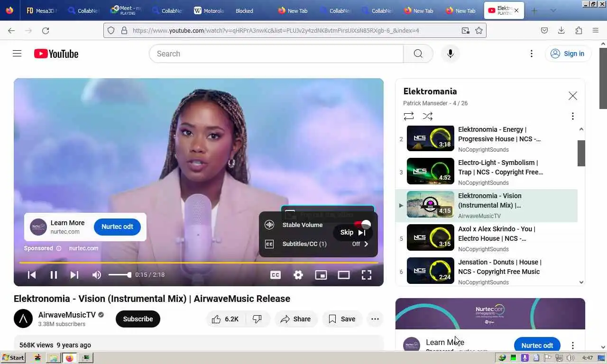Switch to miniplayer mode

coord(321,275)
